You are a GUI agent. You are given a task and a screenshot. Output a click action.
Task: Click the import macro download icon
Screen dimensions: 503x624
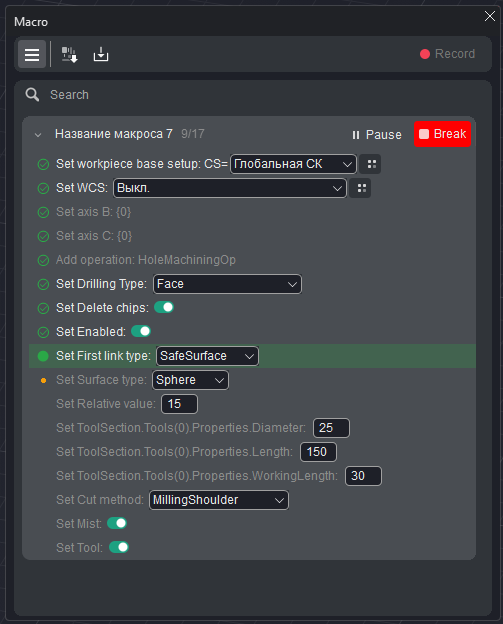101,54
